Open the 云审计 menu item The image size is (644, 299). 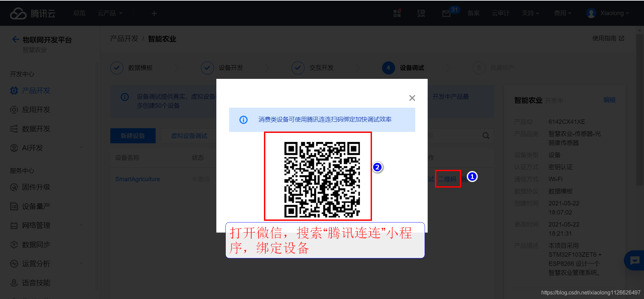coord(500,13)
